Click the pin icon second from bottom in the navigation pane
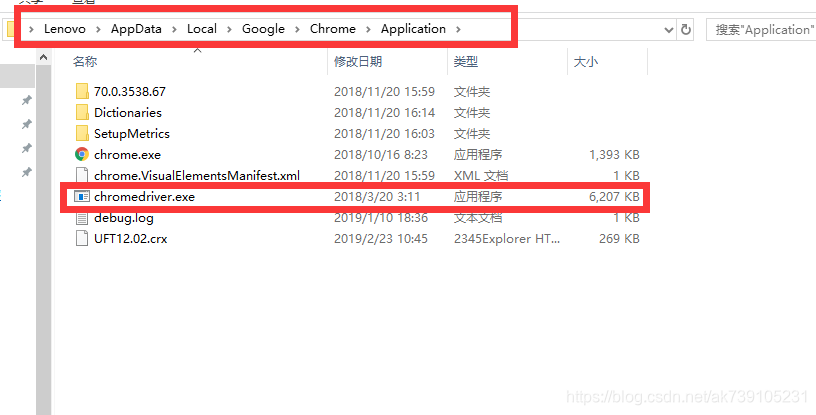This screenshot has width=816, height=415. click(x=26, y=148)
